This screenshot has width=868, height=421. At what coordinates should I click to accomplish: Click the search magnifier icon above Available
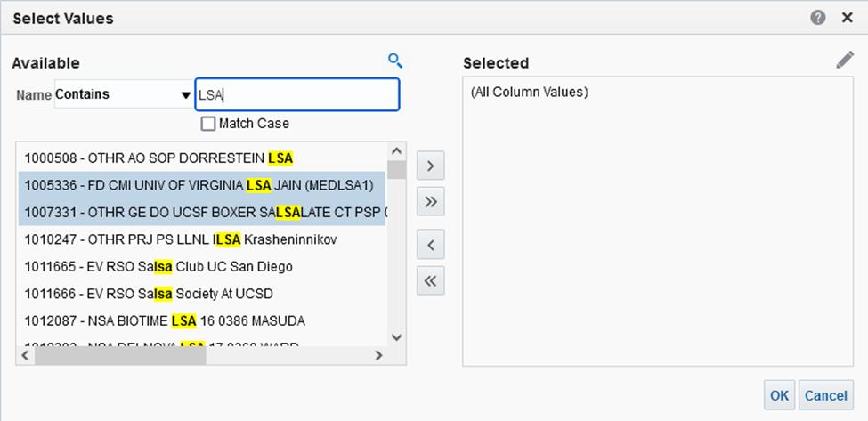pyautogui.click(x=395, y=61)
